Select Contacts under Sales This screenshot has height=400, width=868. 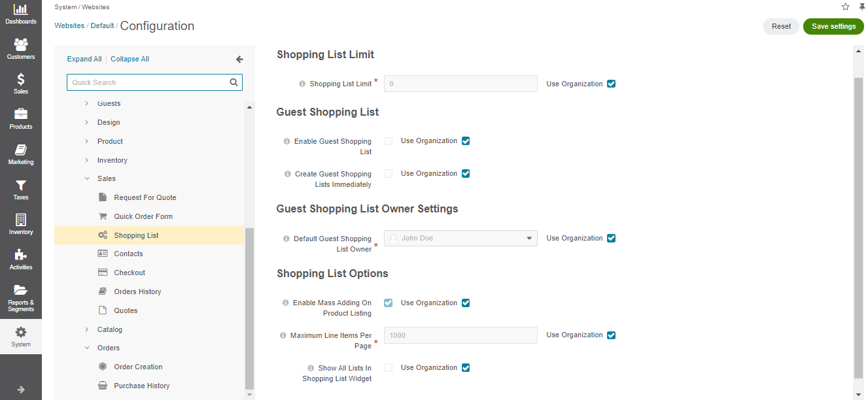click(x=128, y=254)
